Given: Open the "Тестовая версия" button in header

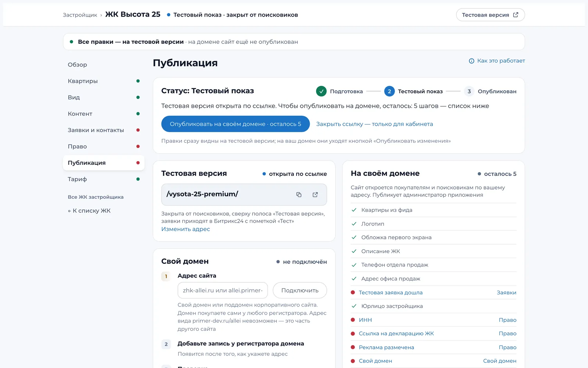Looking at the screenshot, I should tap(490, 15).
